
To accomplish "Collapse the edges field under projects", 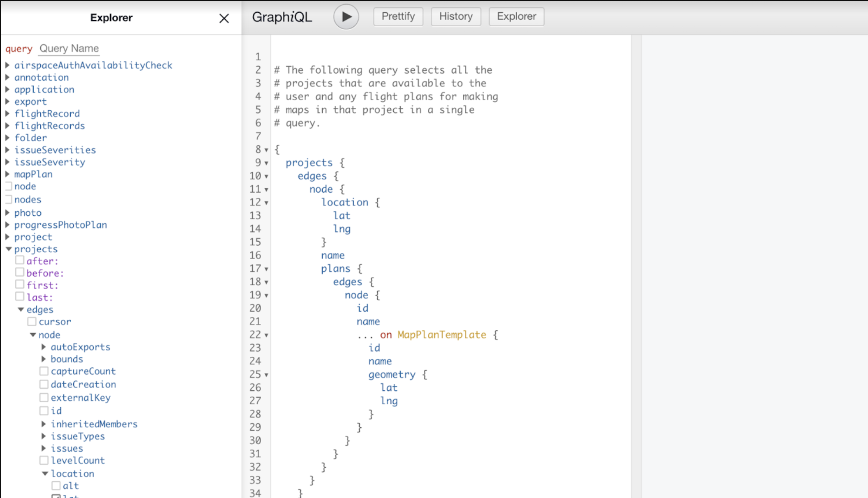I will click(x=21, y=309).
